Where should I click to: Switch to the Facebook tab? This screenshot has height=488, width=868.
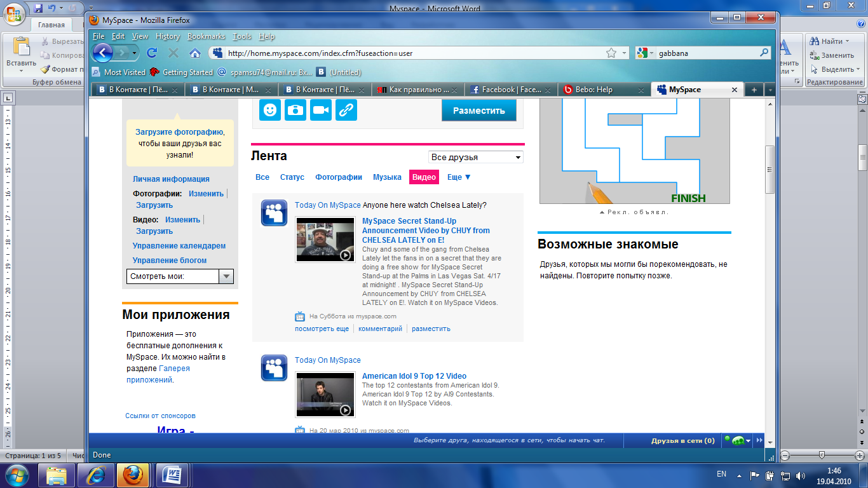point(511,90)
